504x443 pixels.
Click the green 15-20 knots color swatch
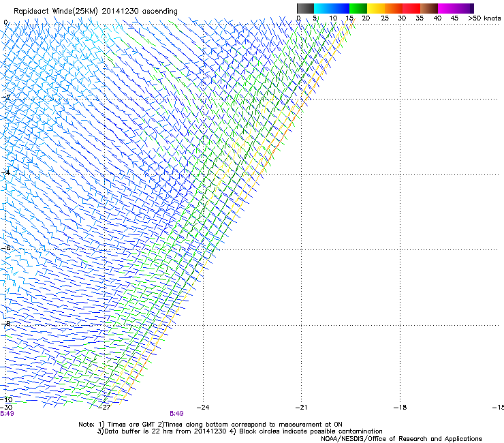coord(358,8)
